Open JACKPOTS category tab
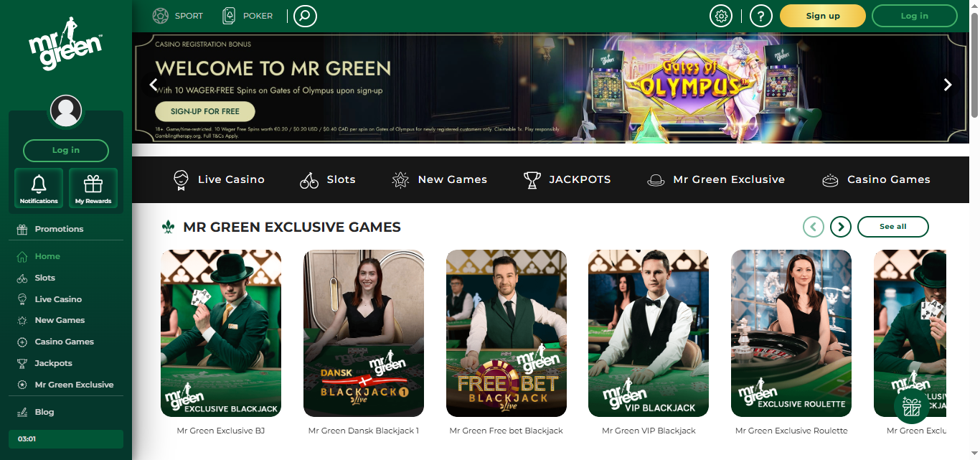Image resolution: width=980 pixels, height=460 pixels. (x=567, y=179)
